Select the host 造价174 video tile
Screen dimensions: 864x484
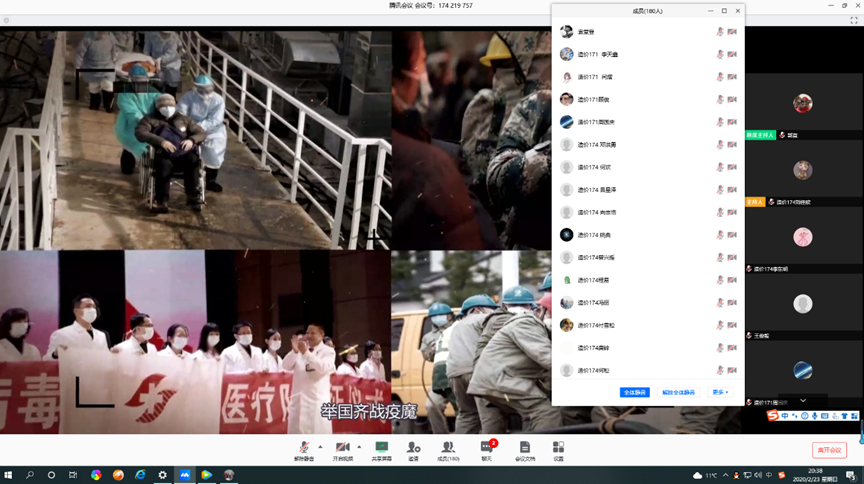(x=804, y=173)
